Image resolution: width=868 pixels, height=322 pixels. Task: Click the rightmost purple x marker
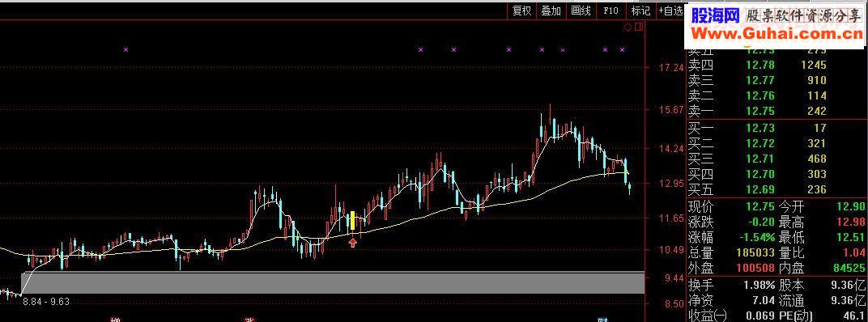coord(622,50)
